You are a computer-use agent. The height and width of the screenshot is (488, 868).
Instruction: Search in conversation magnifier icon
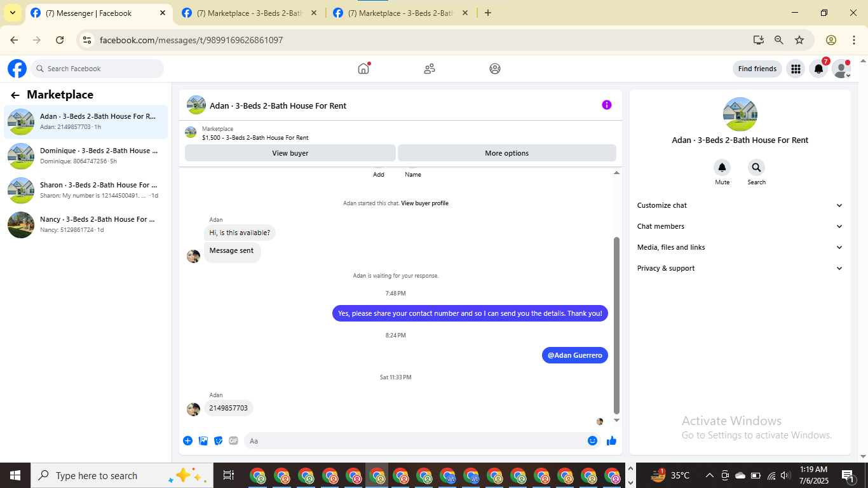(x=756, y=168)
